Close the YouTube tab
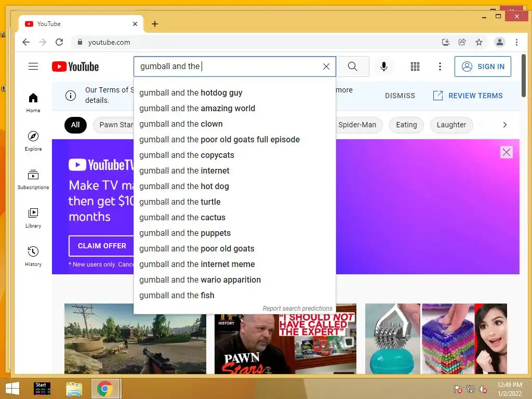This screenshot has height=399, width=532. [135, 24]
